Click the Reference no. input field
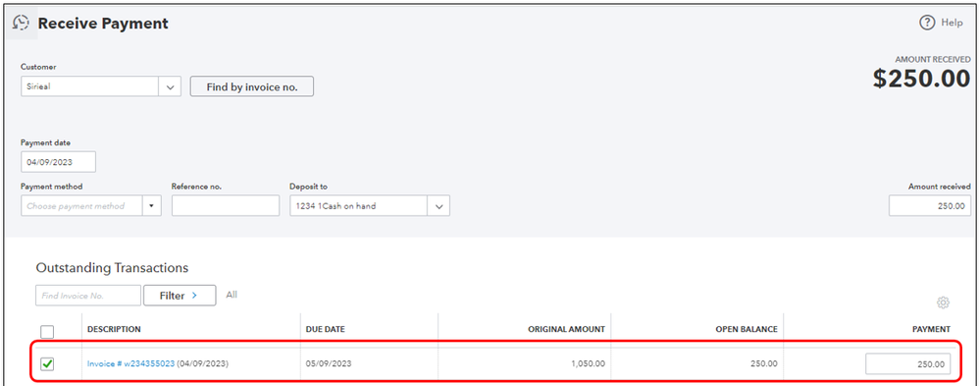The image size is (980, 386). [226, 206]
